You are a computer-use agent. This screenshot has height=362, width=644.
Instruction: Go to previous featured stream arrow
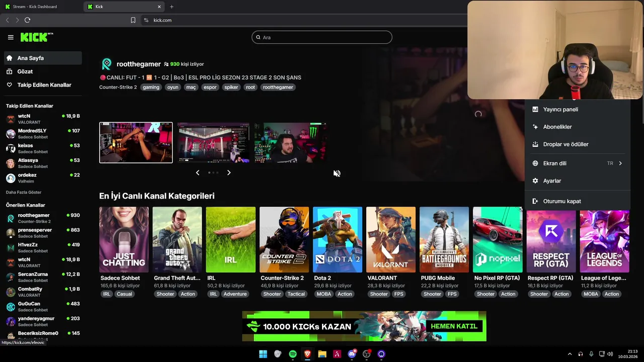[197, 172]
